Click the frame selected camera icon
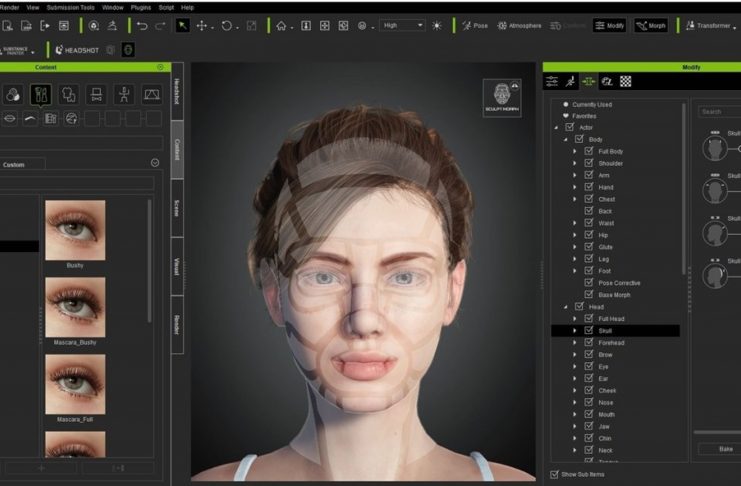This screenshot has width=741, height=486. point(325,26)
